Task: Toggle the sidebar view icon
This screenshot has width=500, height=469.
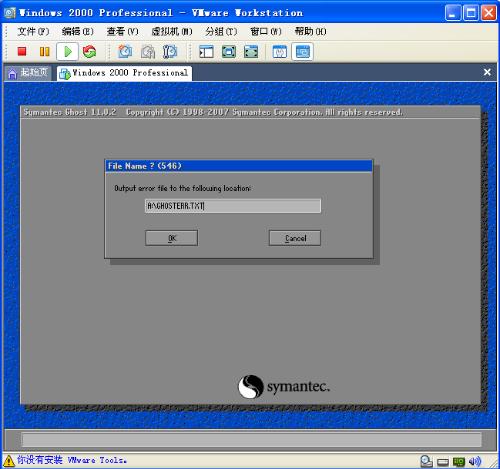Action: click(206, 52)
